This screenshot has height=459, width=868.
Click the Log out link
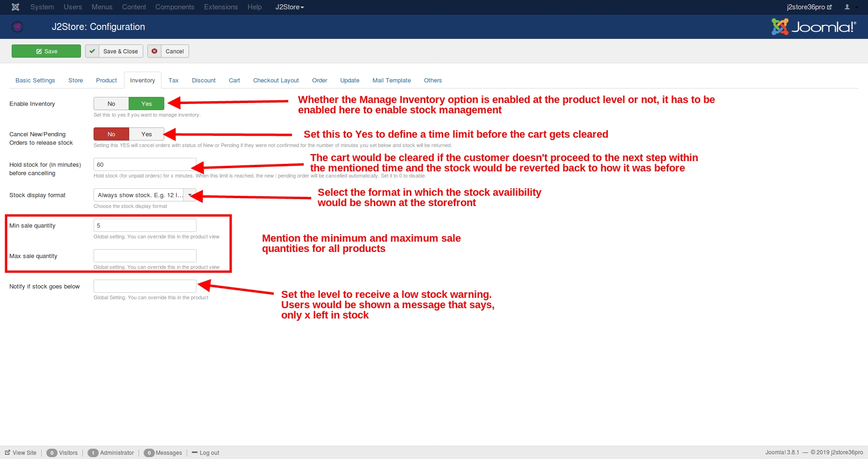pos(205,453)
